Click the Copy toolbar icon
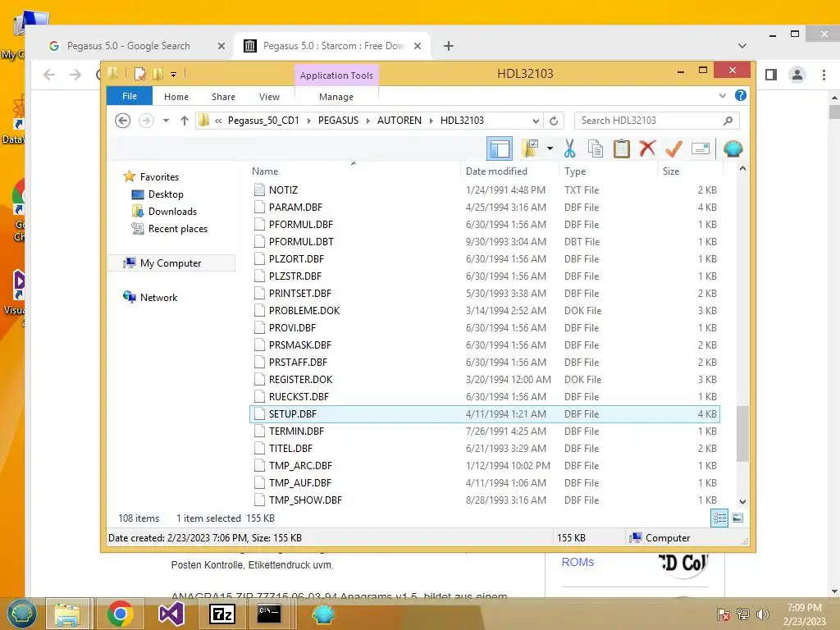Screen dimensions: 840x630 [x=596, y=148]
